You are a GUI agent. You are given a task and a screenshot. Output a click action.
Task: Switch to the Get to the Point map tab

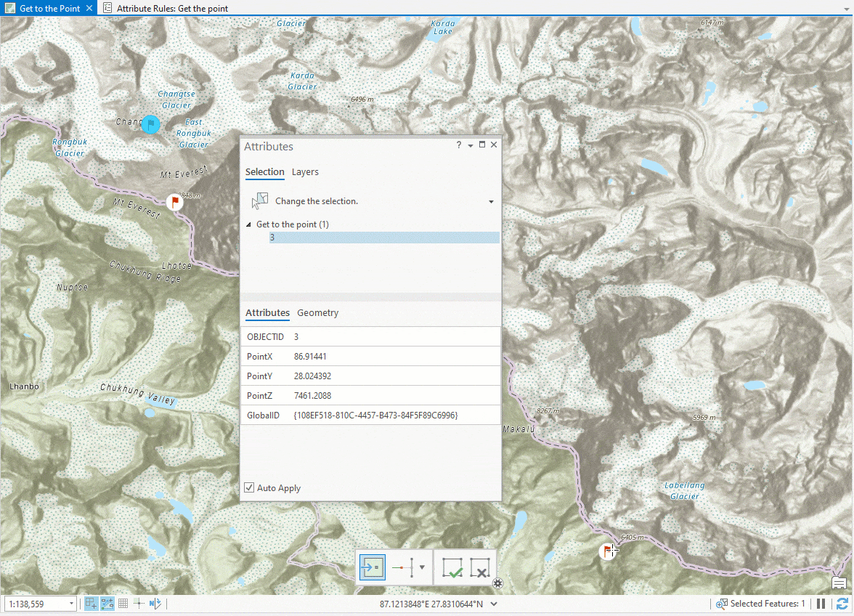[49, 8]
